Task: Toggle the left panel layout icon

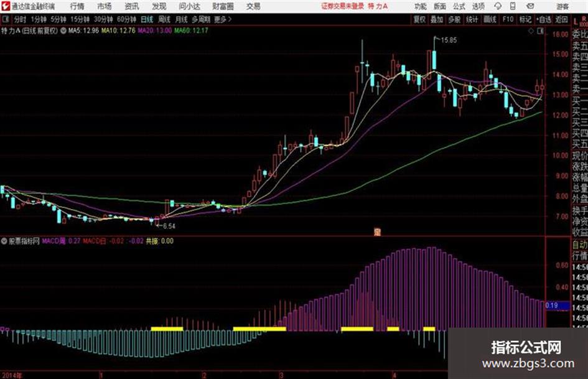Action: click(5, 19)
